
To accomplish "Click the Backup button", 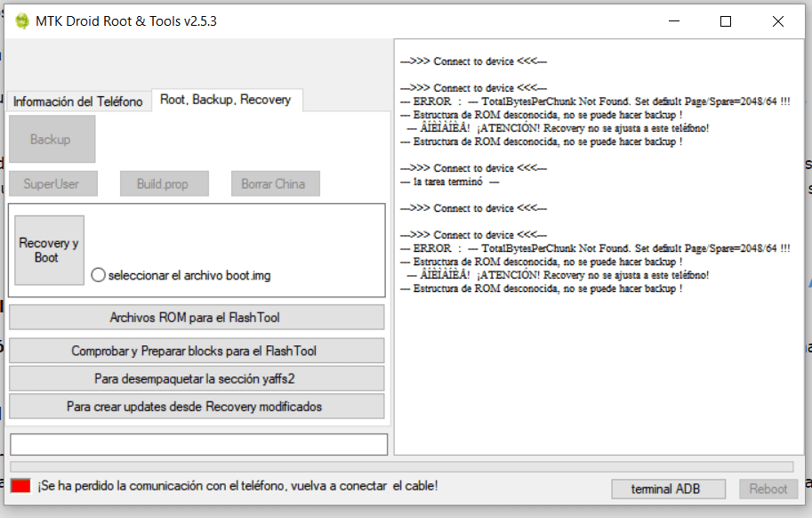I will pyautogui.click(x=52, y=139).
